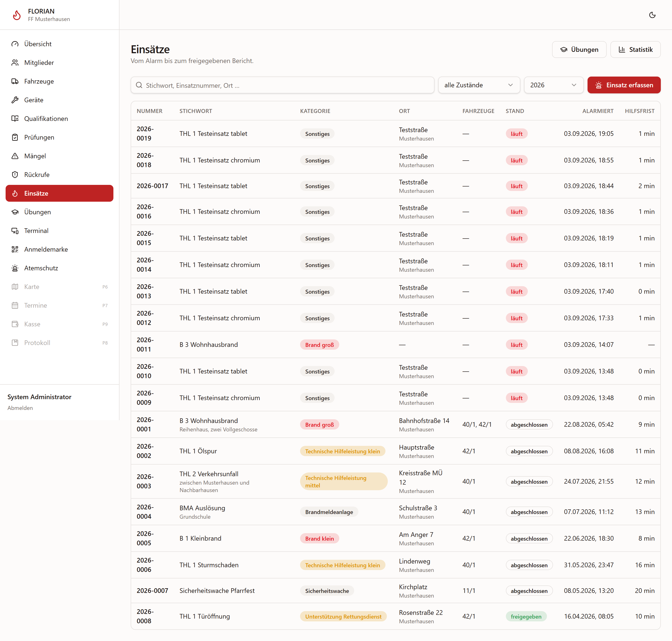Viewport: 672px width, 641px height.
Task: Click the Protokoll sidebar icon
Action: point(15,343)
